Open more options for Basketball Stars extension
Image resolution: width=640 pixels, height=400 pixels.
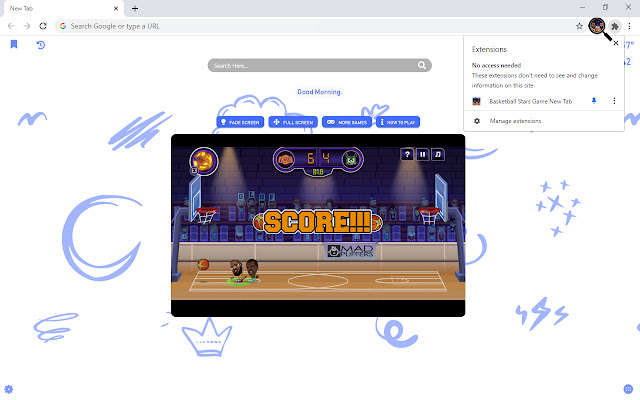tap(614, 101)
